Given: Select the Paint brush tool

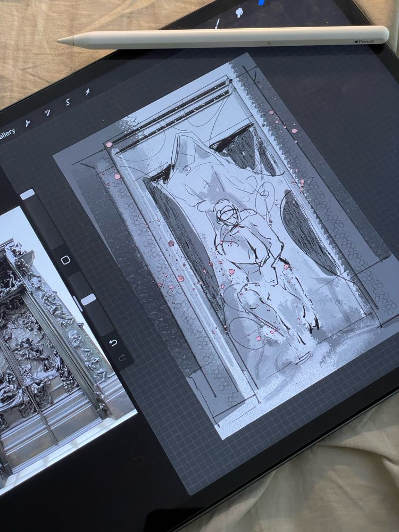Looking at the screenshot, I should pos(218,23).
